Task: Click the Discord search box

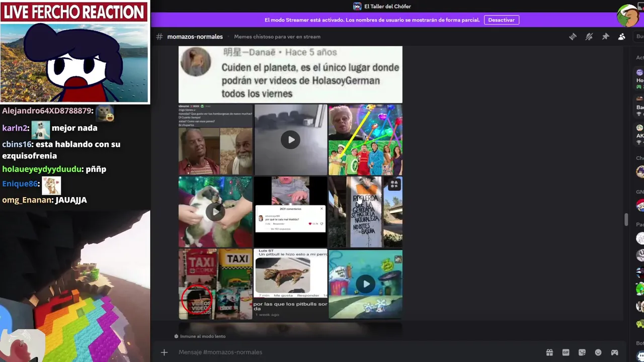Action: pos(639,36)
